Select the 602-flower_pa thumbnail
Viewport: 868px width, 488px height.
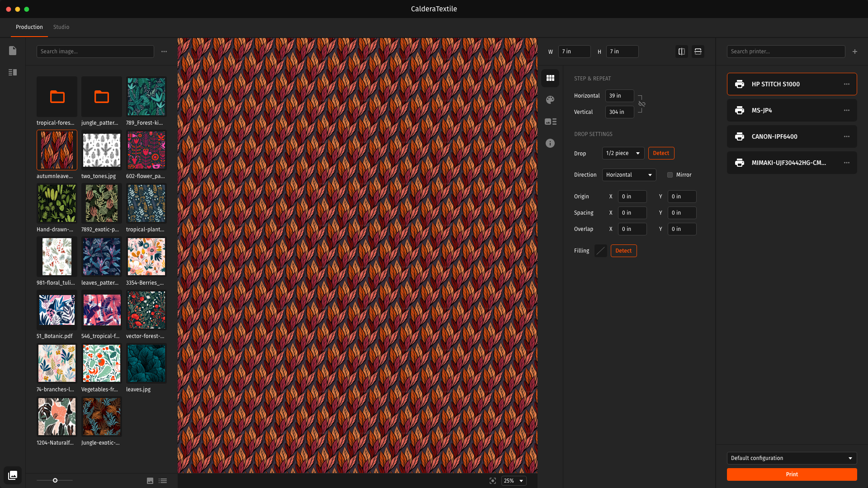pyautogui.click(x=146, y=150)
